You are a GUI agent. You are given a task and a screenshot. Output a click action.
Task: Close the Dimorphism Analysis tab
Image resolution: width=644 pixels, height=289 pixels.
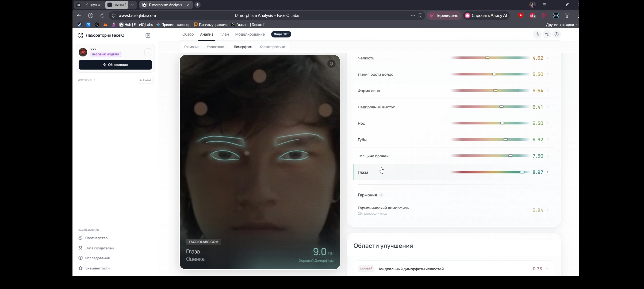coord(188,5)
